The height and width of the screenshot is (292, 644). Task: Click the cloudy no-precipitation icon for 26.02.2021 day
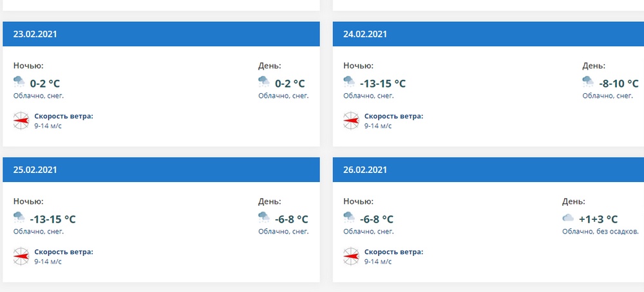tap(568, 219)
